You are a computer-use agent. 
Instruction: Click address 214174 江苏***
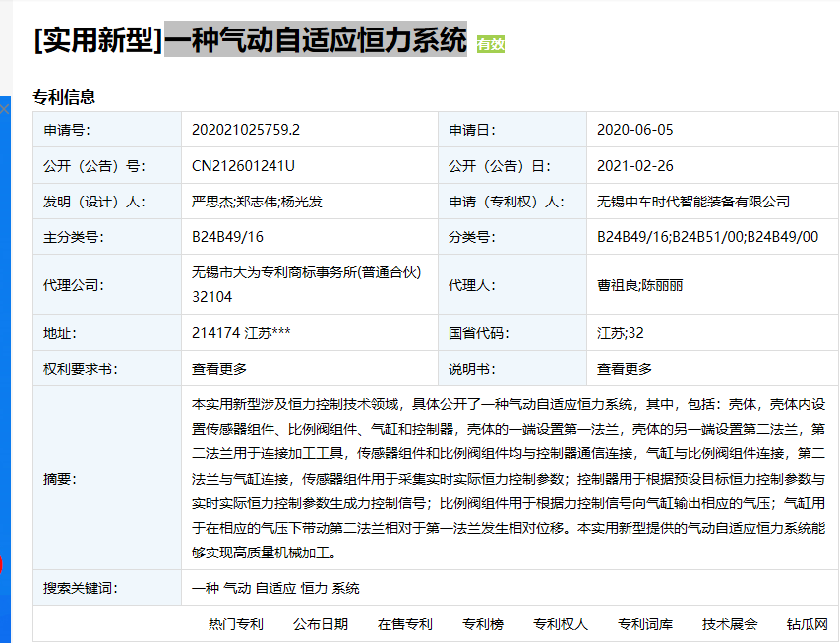[241, 333]
